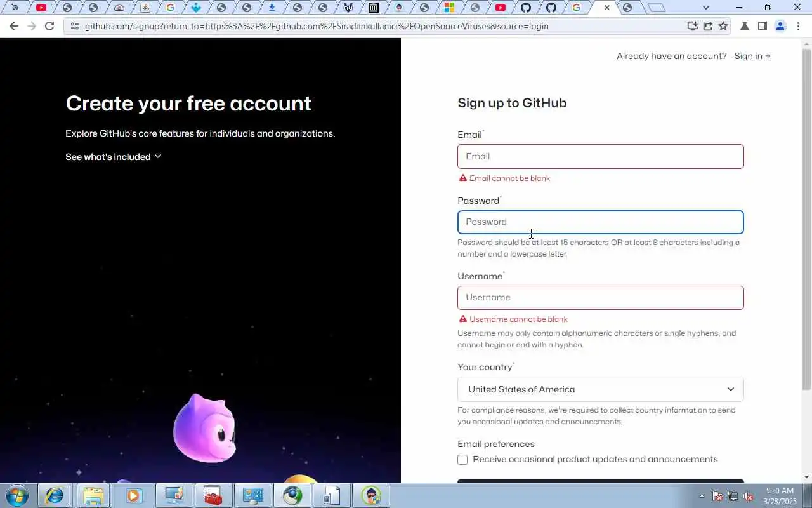Click the 'Email preferences' label

(x=496, y=444)
